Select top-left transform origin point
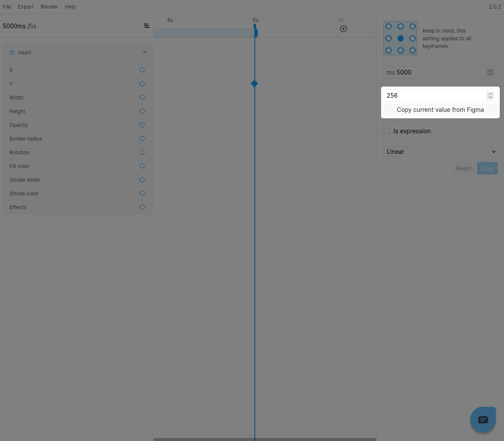This screenshot has height=441, width=504. [x=388, y=27]
